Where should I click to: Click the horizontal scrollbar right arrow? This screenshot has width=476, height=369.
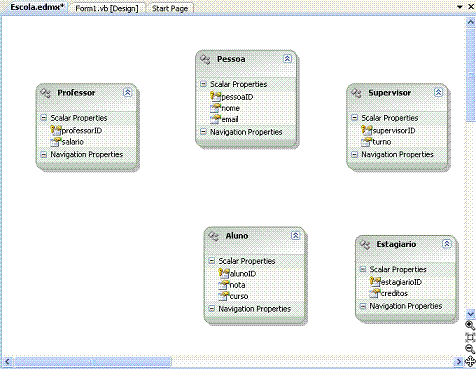[459, 361]
